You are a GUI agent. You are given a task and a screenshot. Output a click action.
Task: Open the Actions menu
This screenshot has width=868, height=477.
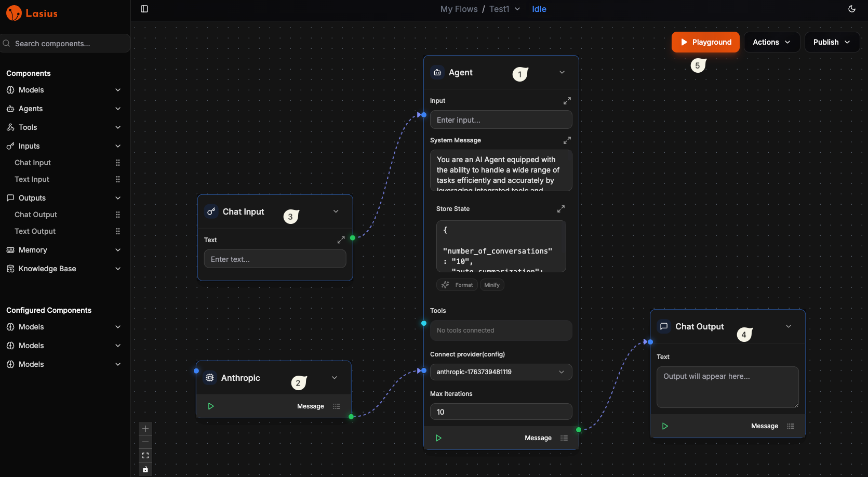pos(771,42)
